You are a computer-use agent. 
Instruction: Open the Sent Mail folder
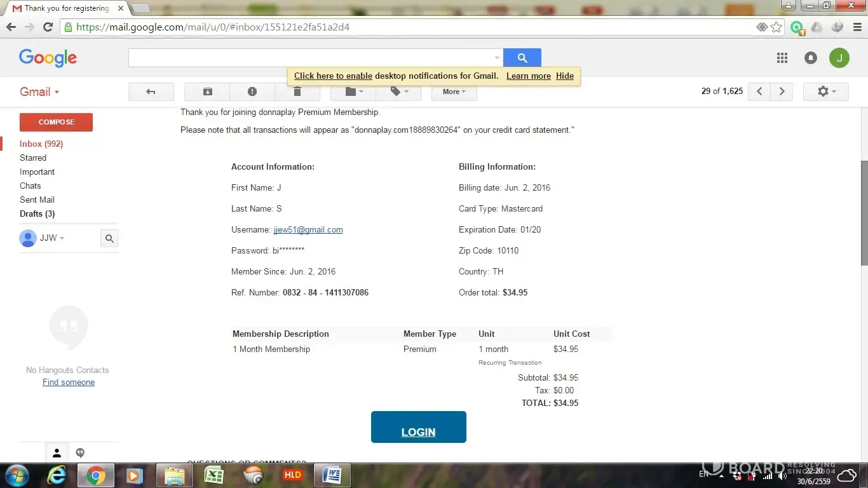pyautogui.click(x=37, y=200)
